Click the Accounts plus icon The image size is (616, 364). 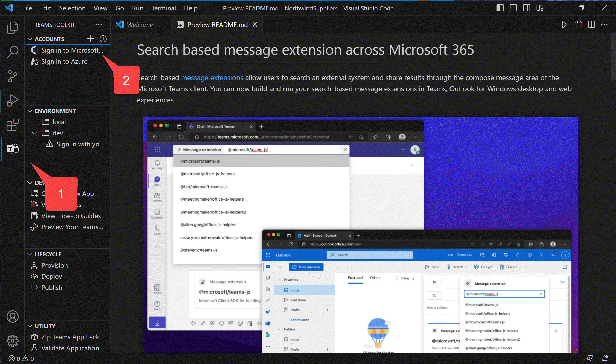(x=90, y=39)
